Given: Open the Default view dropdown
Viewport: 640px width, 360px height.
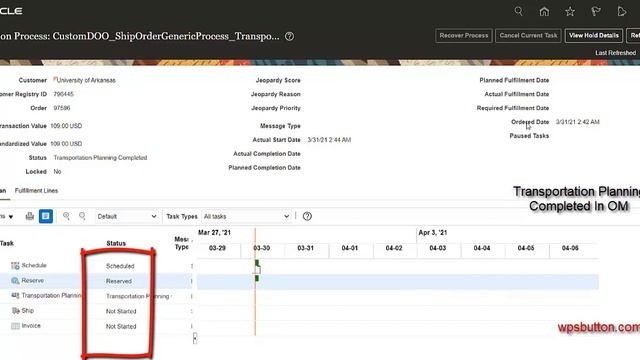Looking at the screenshot, I should 127,216.
